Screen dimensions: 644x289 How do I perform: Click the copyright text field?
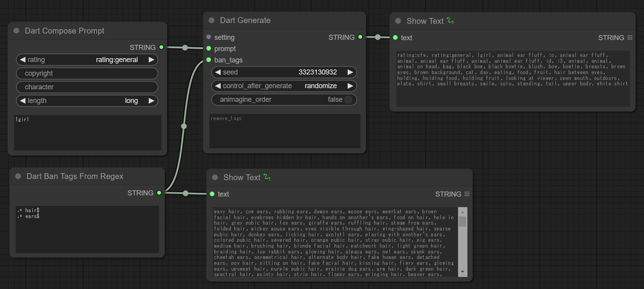point(87,73)
